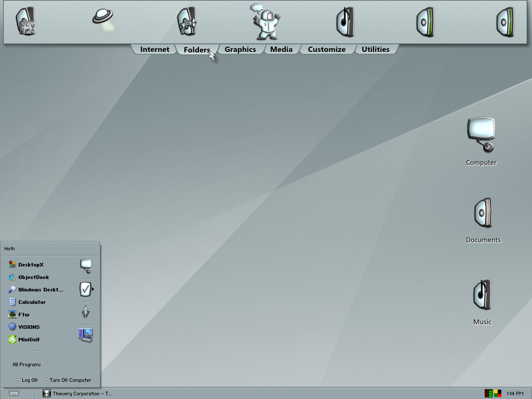Switch to the Utilities tab

click(x=375, y=49)
